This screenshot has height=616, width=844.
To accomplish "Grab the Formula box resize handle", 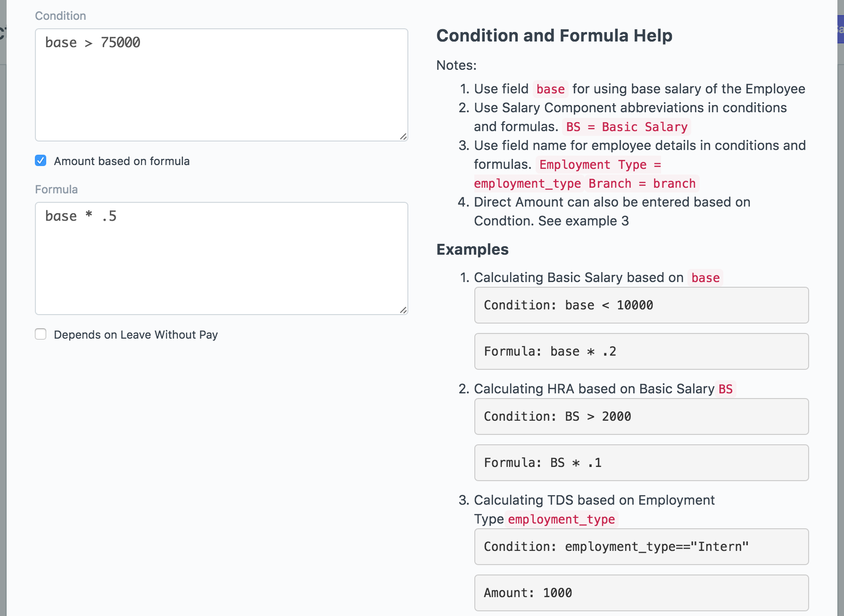I will point(403,310).
